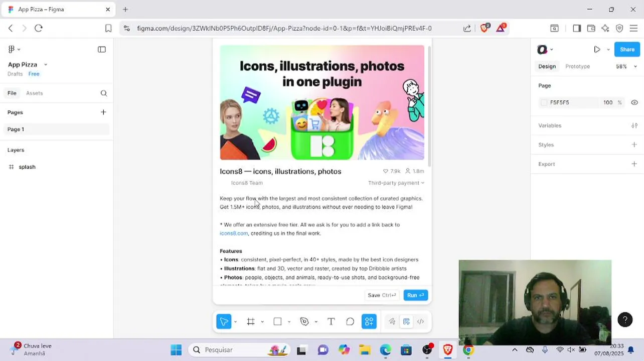
Task: Click the Free plan label
Action: point(34,74)
